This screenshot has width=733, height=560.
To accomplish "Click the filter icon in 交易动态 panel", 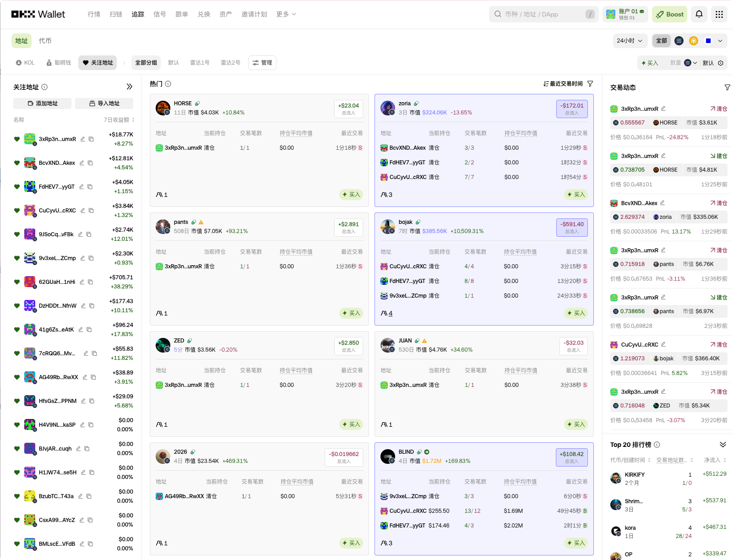I will [727, 87].
